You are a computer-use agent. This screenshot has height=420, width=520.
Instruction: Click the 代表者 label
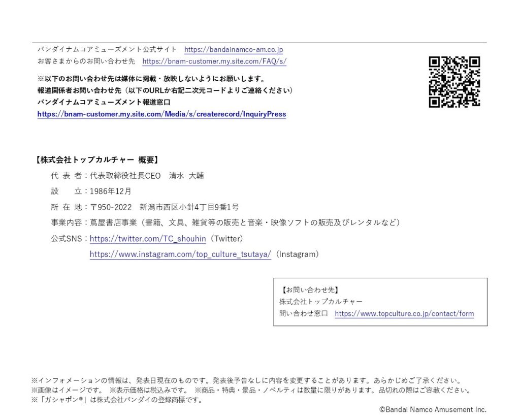(67, 176)
